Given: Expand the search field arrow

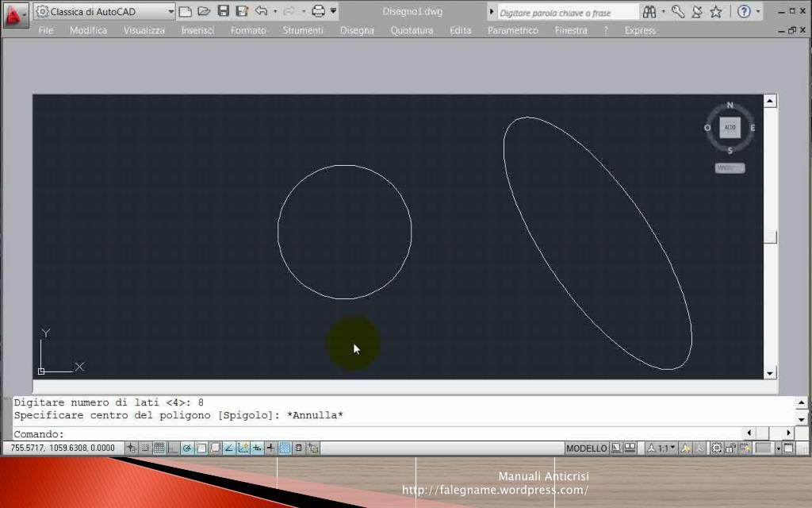Looking at the screenshot, I should (x=492, y=11).
